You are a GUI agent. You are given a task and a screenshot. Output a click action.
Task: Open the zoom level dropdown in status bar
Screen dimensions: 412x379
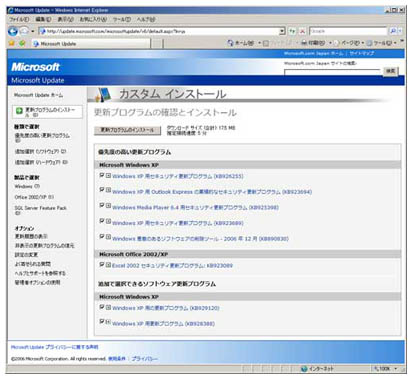(x=396, y=368)
